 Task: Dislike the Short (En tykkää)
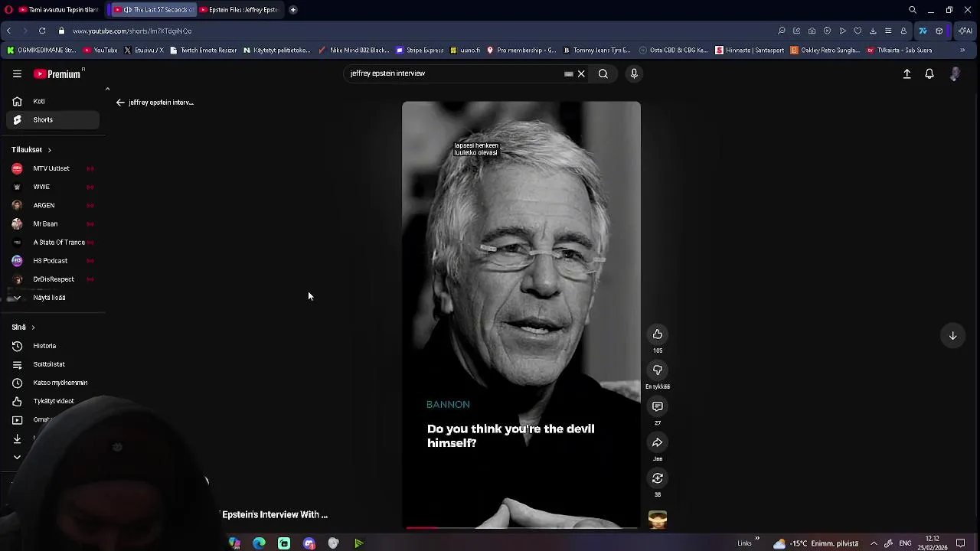pyautogui.click(x=658, y=370)
